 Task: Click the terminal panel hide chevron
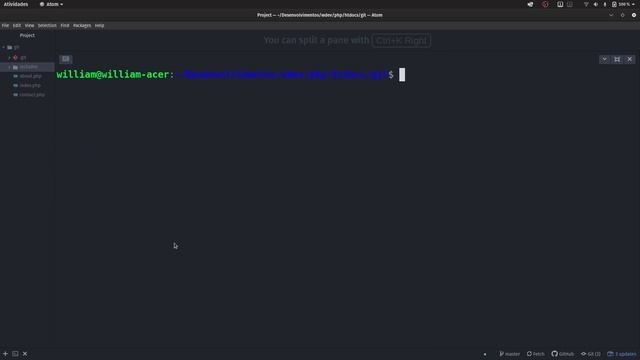[x=604, y=59]
